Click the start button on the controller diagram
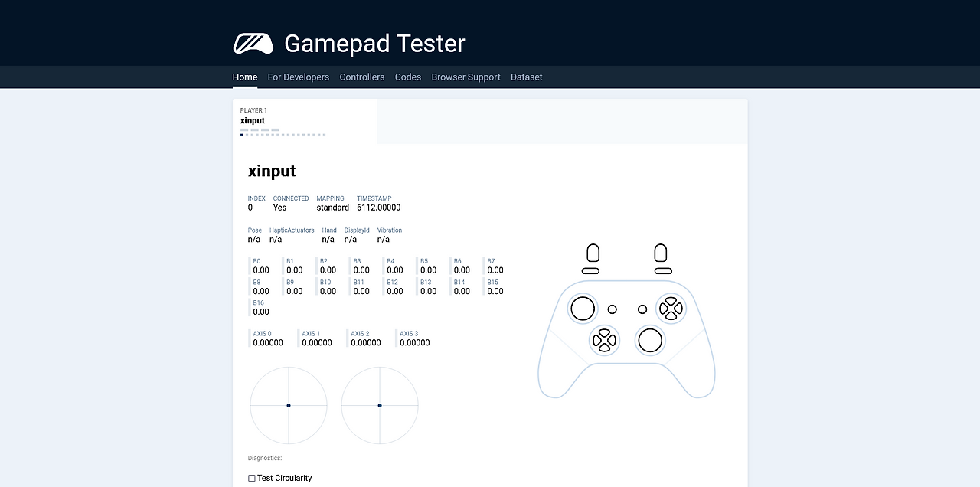 click(x=642, y=309)
